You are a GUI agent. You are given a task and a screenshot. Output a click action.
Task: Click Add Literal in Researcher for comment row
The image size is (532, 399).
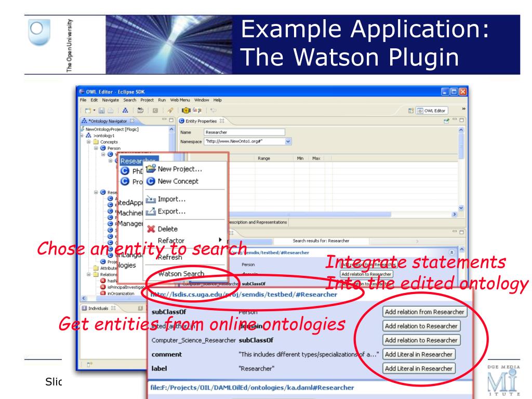click(419, 354)
